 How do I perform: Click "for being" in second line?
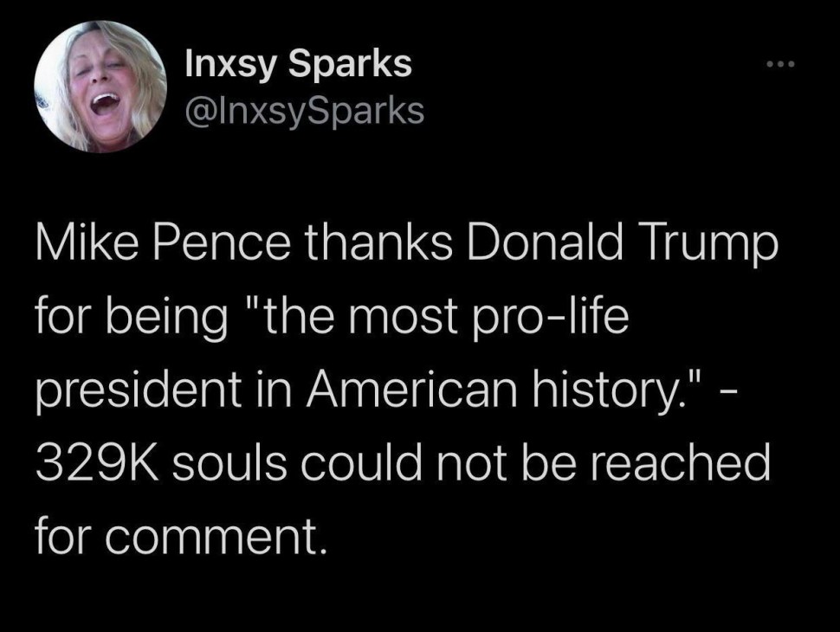coord(132,321)
